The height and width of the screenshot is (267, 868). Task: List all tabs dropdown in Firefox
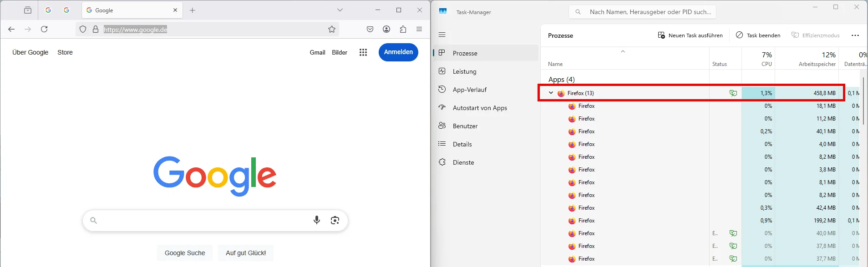(x=340, y=10)
